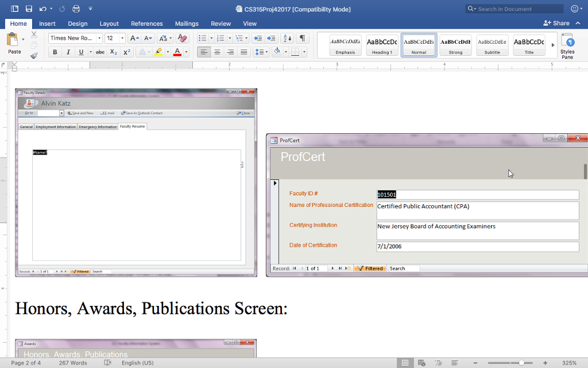Image resolution: width=588 pixels, height=368 pixels.
Task: Open the Layout ribbon tab
Action: pyautogui.click(x=109, y=24)
